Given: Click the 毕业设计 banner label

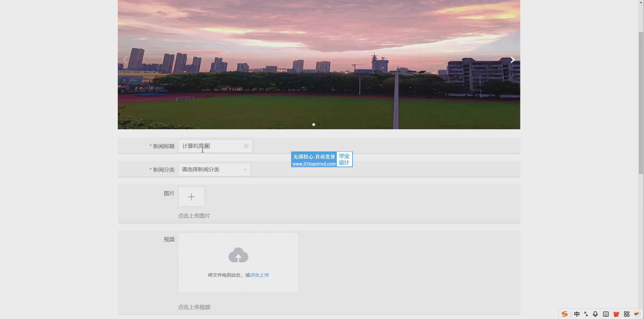Looking at the screenshot, I should (x=344, y=159).
